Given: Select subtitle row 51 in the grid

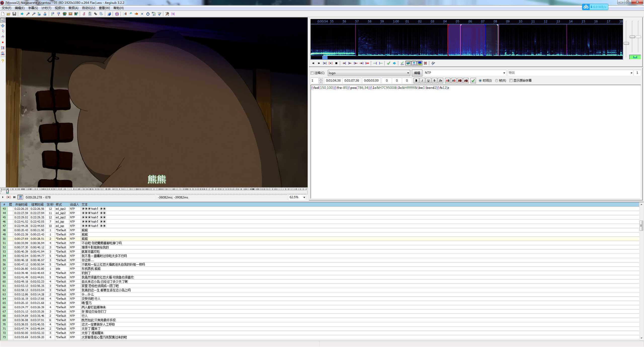Looking at the screenshot, I should point(319,243).
